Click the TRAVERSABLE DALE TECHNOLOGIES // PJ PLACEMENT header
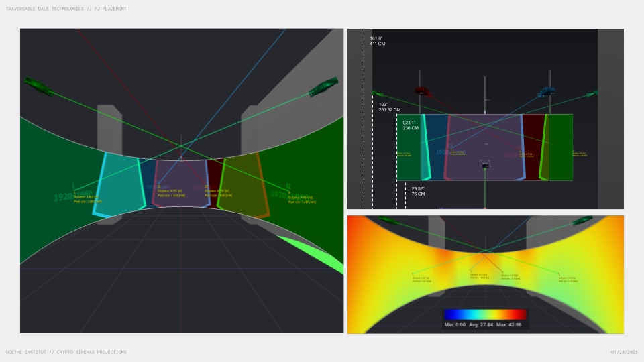The image size is (644, 362). point(66,9)
